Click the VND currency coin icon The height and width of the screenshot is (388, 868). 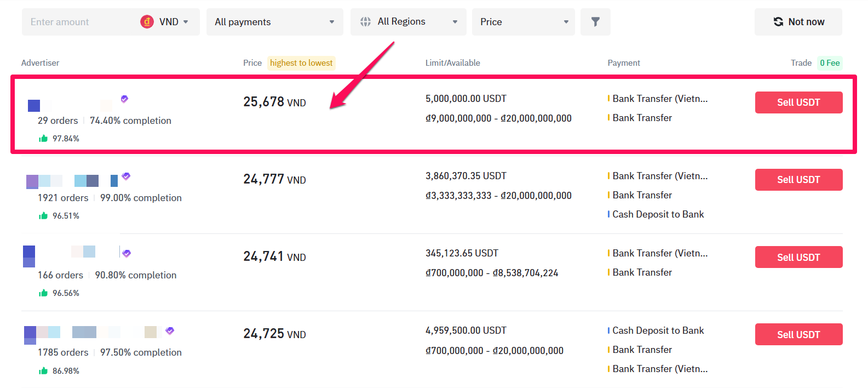pos(147,22)
